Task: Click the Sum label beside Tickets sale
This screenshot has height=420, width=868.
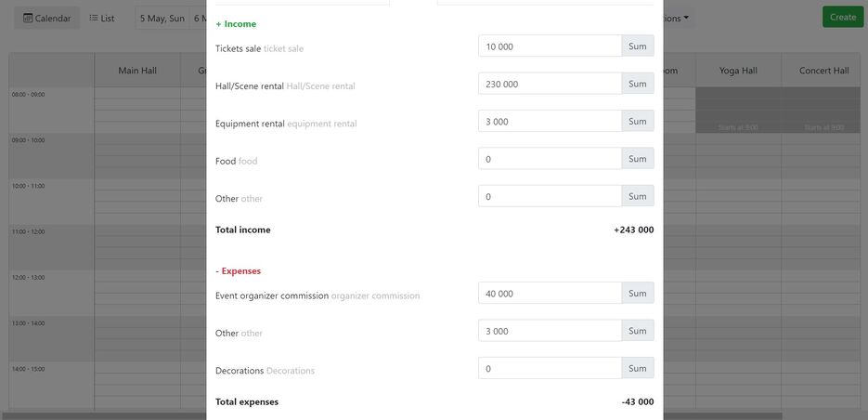Action: tap(638, 46)
